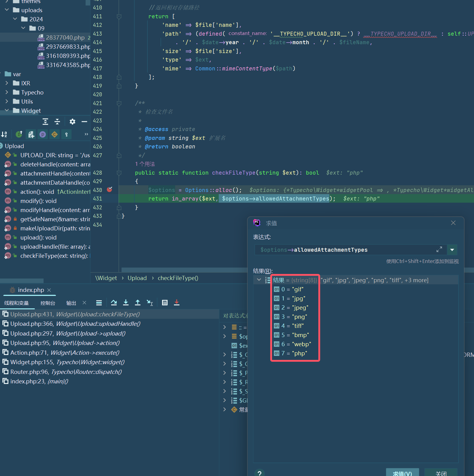The image size is (474, 476).
Task: Select the UPLOAD_DIR constant in Structure
Action: [45, 155]
